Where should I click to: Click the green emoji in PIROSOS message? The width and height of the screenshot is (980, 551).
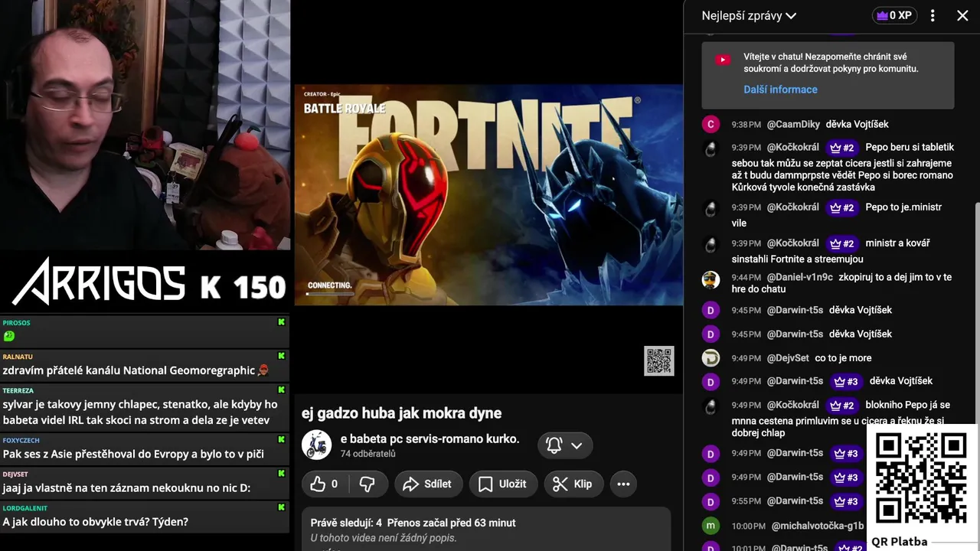pyautogui.click(x=9, y=336)
